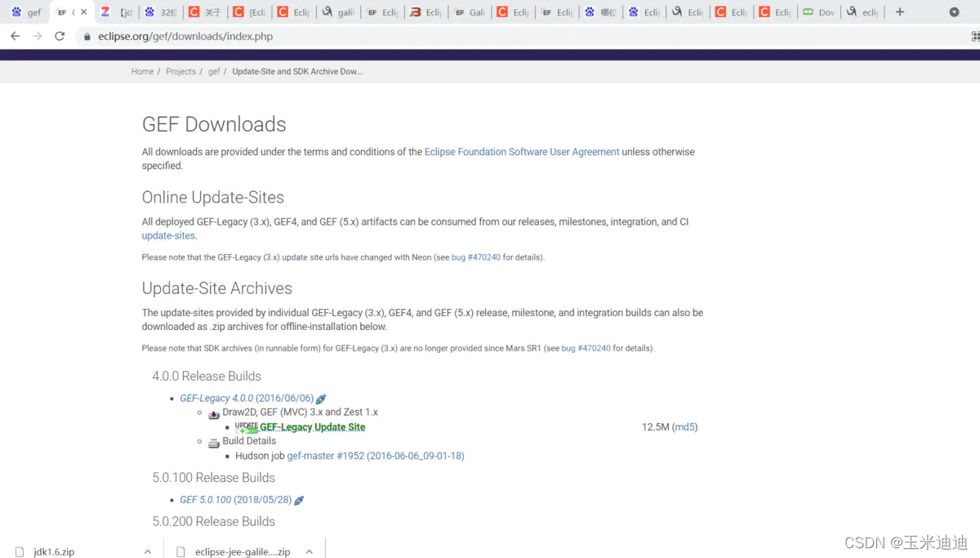The width and height of the screenshot is (980, 558).
Task: Click the Build Details icon
Action: pyautogui.click(x=214, y=442)
